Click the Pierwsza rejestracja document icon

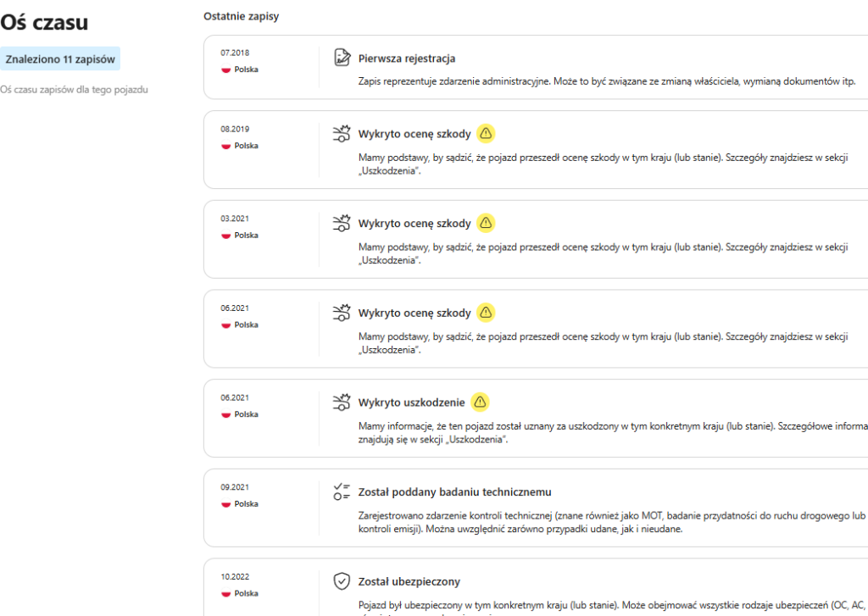point(342,58)
